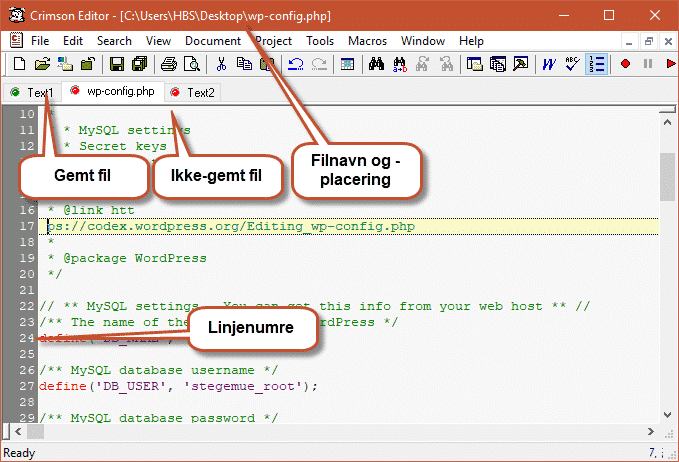Click the document icon left of File
The image size is (679, 462).
tap(16, 41)
